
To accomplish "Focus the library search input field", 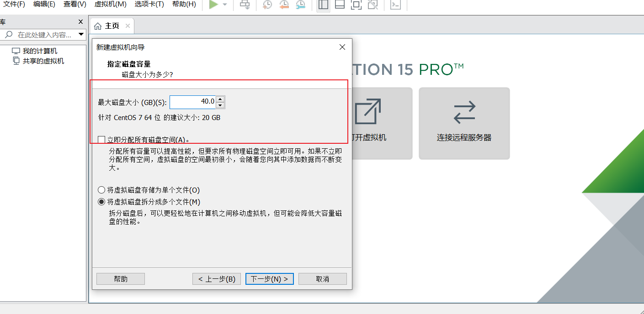I will [45, 35].
